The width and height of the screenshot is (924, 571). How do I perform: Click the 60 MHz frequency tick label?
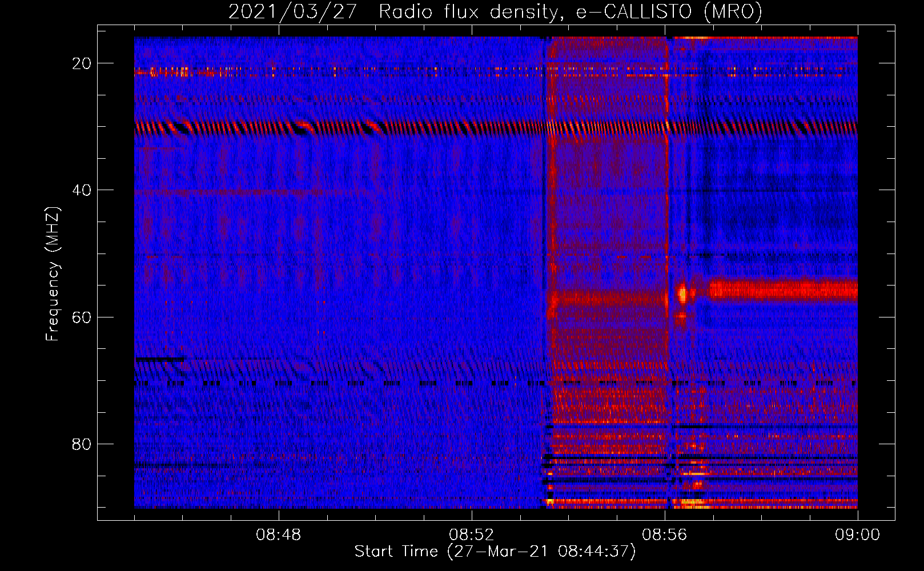[x=82, y=317]
